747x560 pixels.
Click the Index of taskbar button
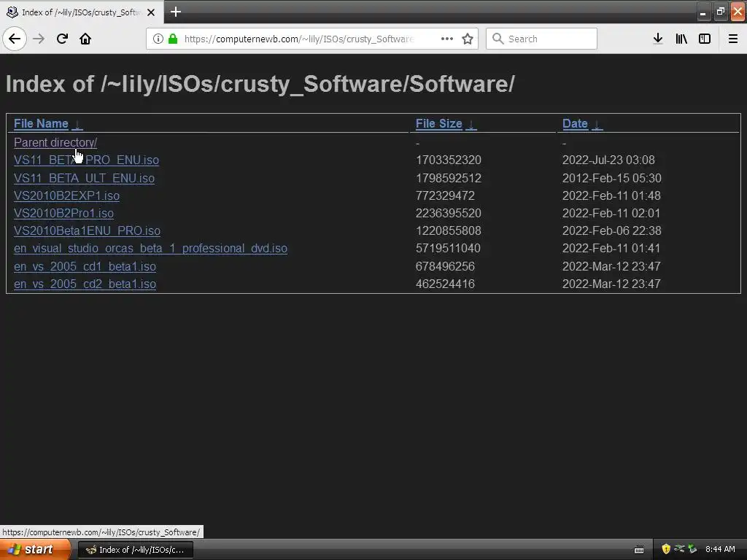(x=135, y=550)
